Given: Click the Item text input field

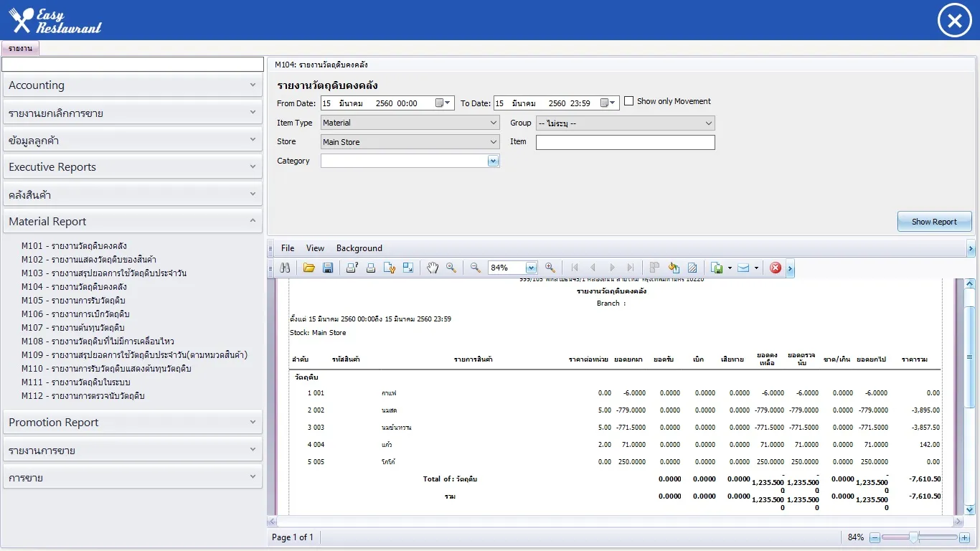Looking at the screenshot, I should [x=625, y=142].
